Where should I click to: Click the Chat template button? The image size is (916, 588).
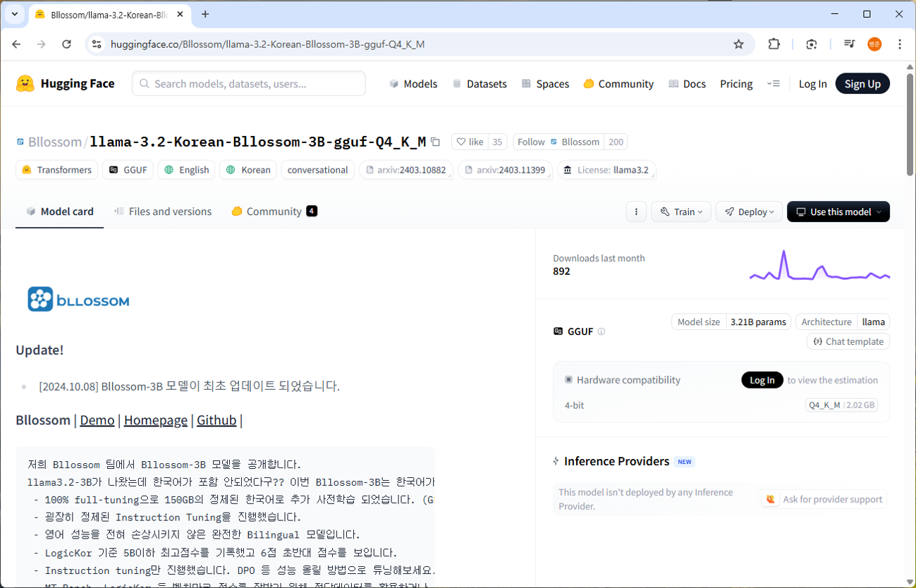(x=848, y=341)
